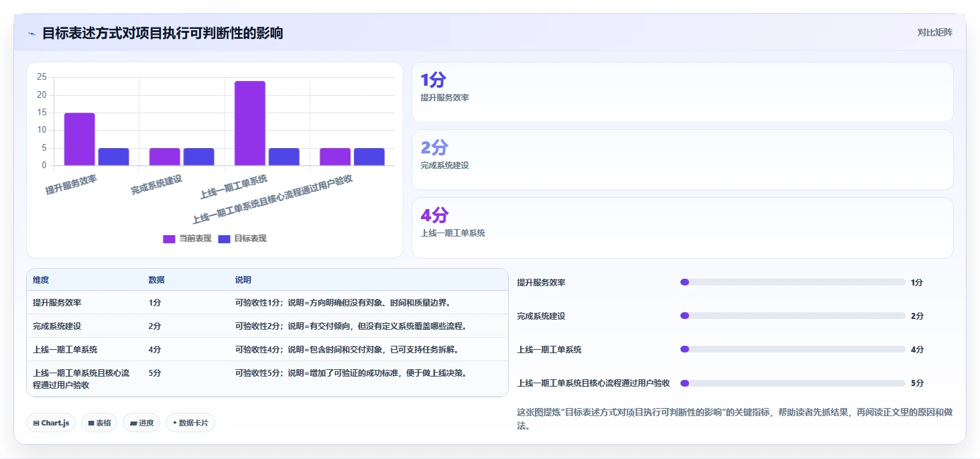This screenshot has height=459, width=980.
Task: Select the purple bar for 提升服务效率
Action: 80,139
